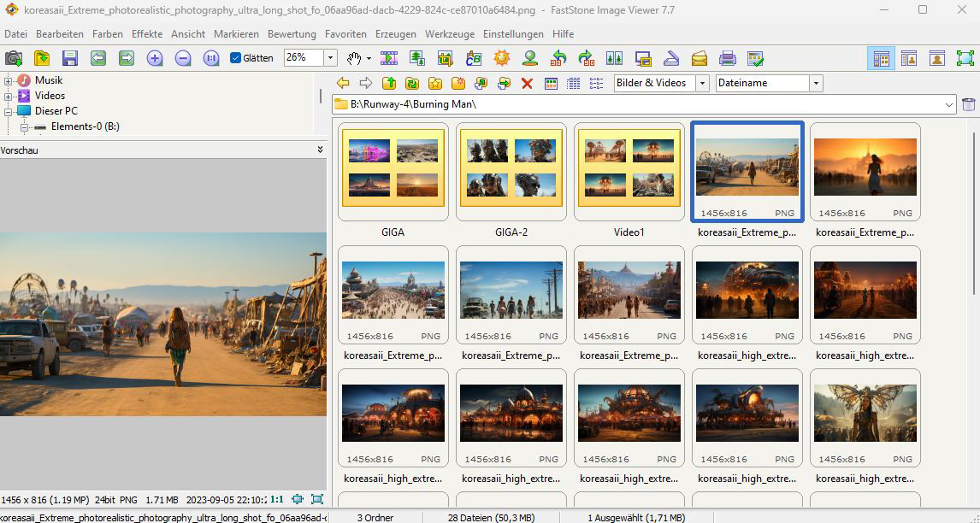
Task: Expand the folder path history dropdown
Action: (x=950, y=104)
